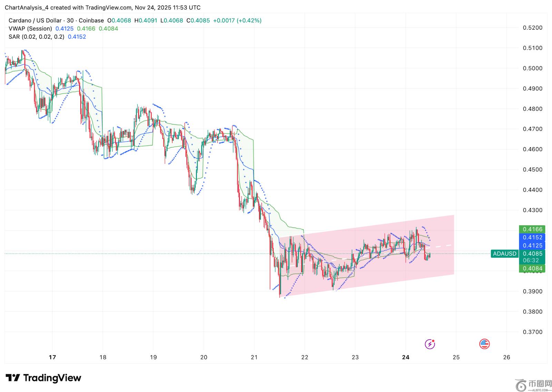The width and height of the screenshot is (552, 392).
Task: Select the ADAUSD symbol price label
Action: pyautogui.click(x=504, y=254)
